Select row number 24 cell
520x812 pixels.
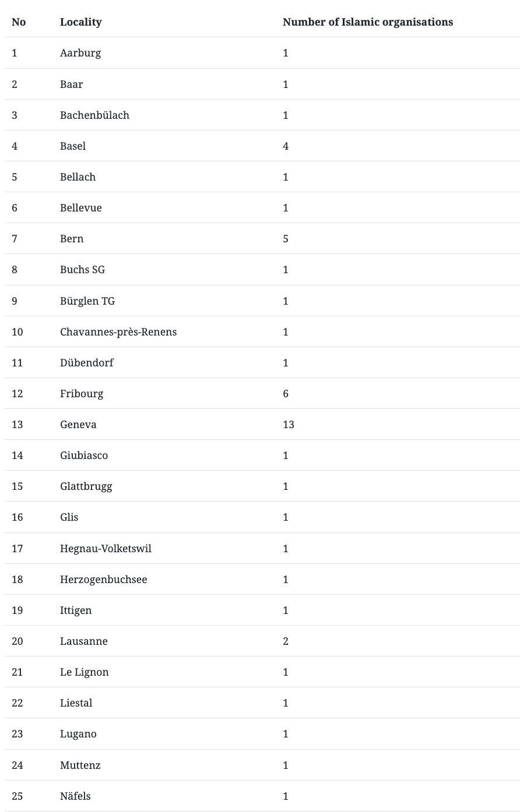point(17,765)
